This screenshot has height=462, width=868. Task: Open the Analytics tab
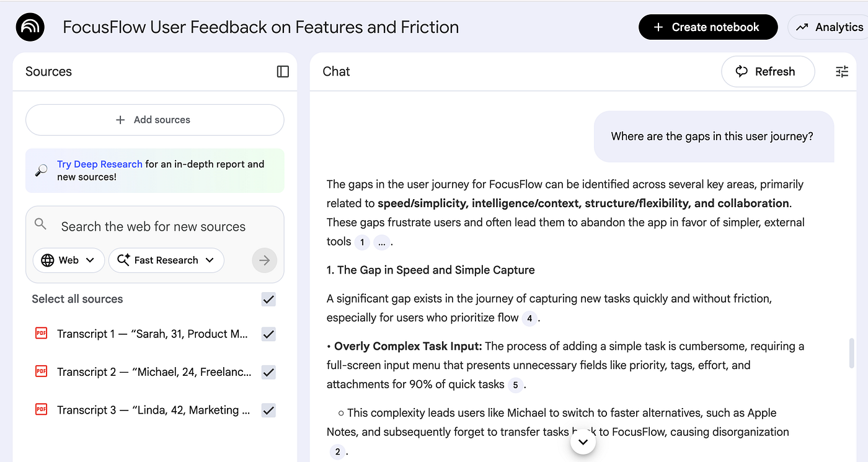point(830,27)
